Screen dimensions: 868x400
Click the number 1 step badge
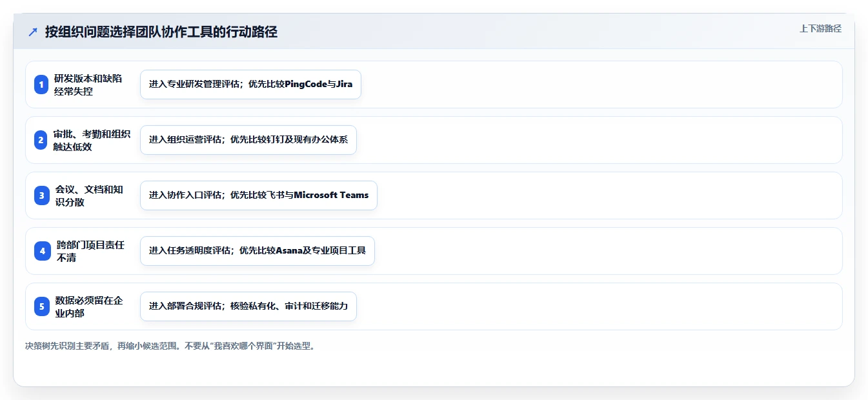(41, 85)
